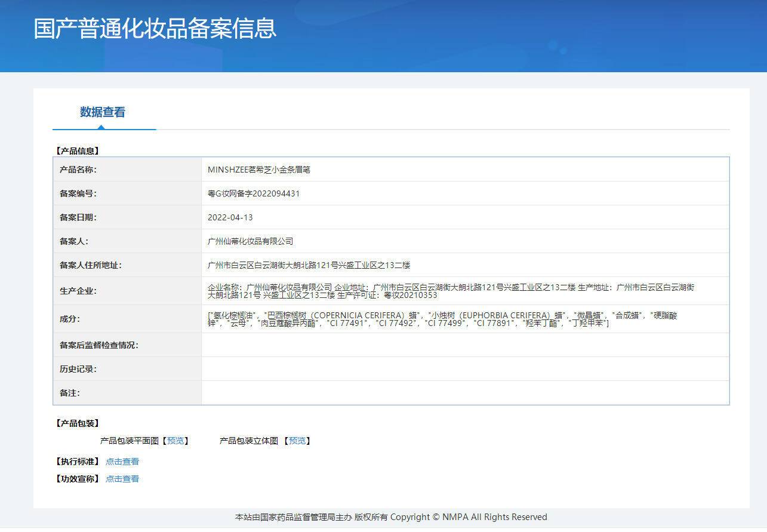
Task: Click the 生产企业 details cell
Action: pos(466,291)
